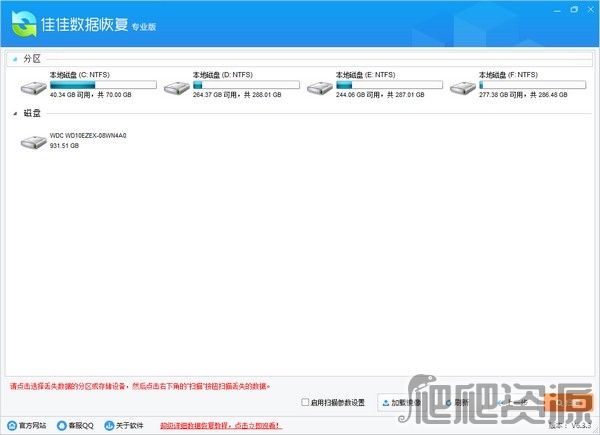Image resolution: width=600 pixels, height=435 pixels.
Task: Open the 关于软件 link text
Action: (129, 425)
